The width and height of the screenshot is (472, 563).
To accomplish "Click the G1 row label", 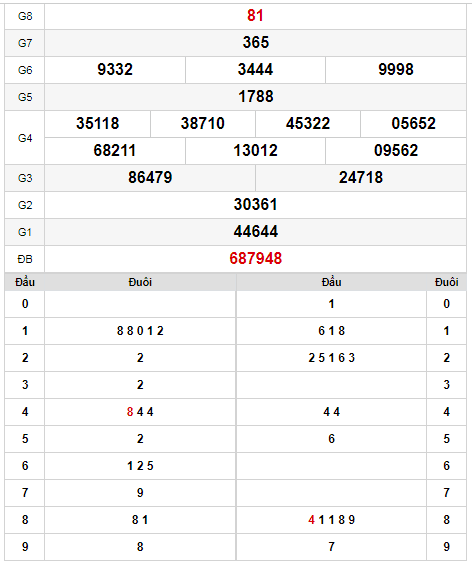I will pos(25,232).
